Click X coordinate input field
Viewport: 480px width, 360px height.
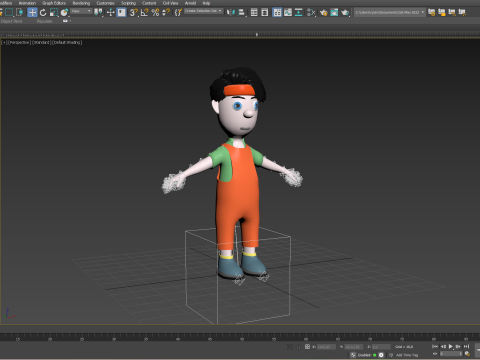(326, 347)
